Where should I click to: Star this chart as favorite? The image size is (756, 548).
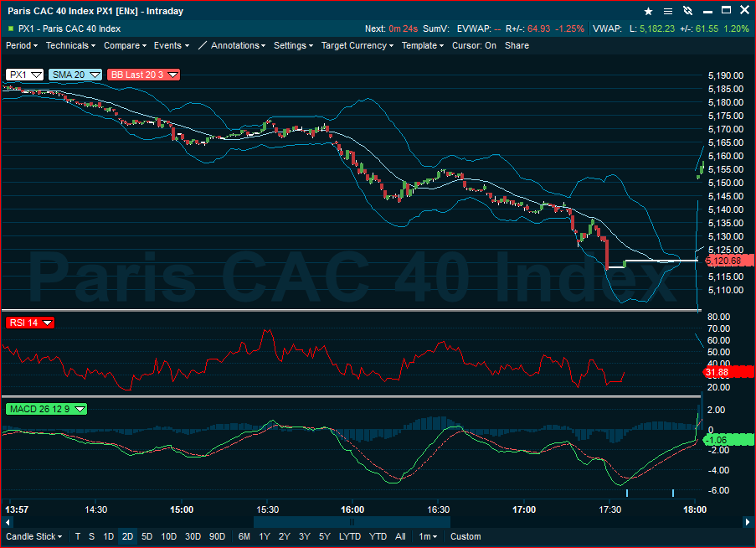649,11
